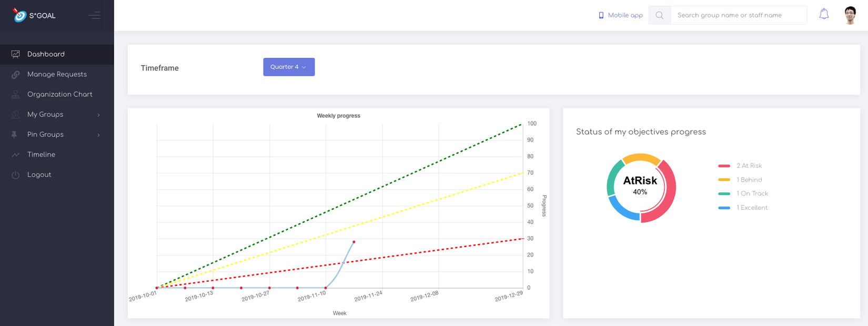Open the Mobile app link

click(x=621, y=15)
